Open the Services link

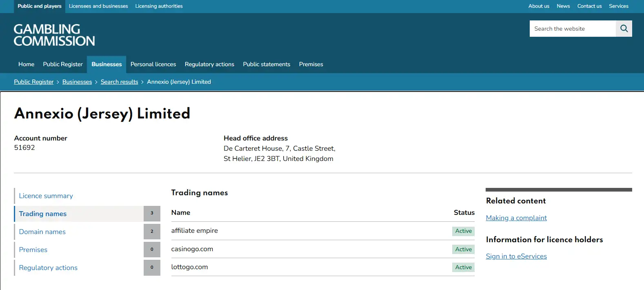point(619,6)
